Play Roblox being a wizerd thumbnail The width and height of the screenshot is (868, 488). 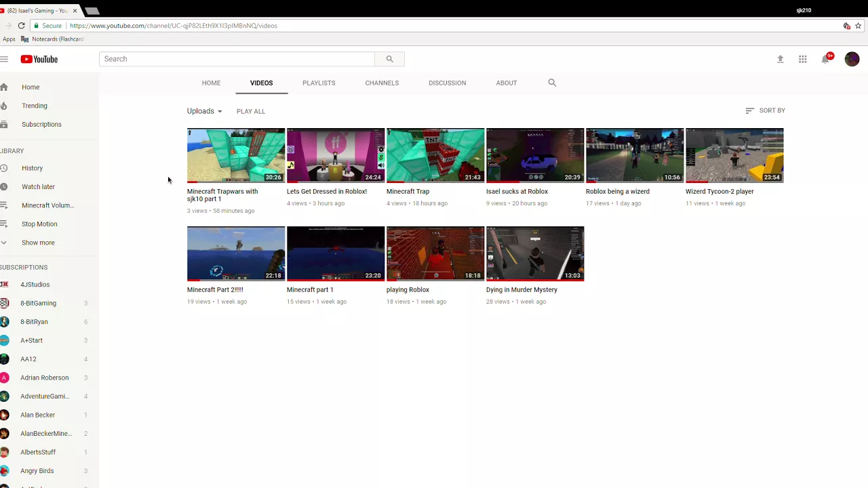[635, 155]
